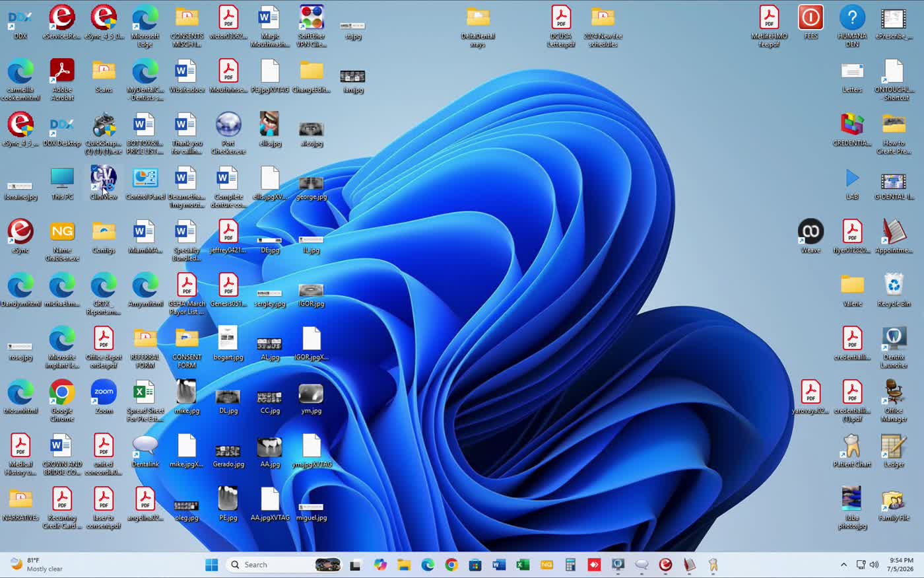Launch Adobe Acrobat from the desktop
The width and height of the screenshot is (924, 578).
(62, 80)
